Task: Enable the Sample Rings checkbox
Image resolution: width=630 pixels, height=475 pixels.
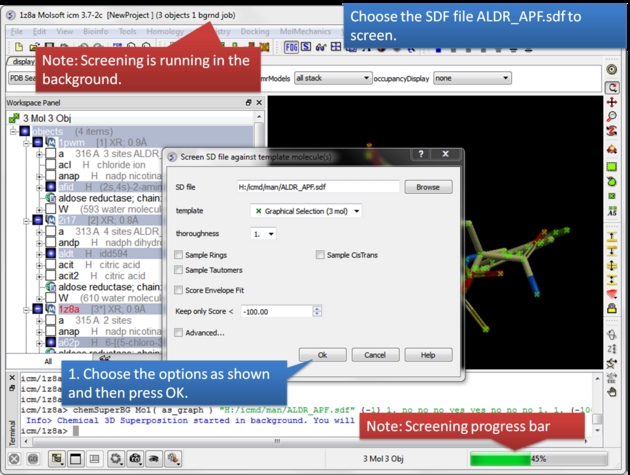Action: (179, 255)
